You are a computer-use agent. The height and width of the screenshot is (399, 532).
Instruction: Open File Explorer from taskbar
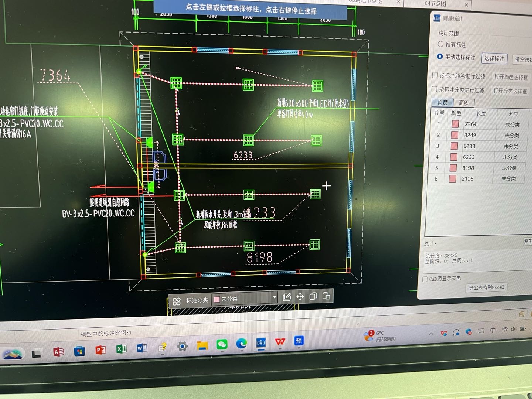tap(202, 346)
